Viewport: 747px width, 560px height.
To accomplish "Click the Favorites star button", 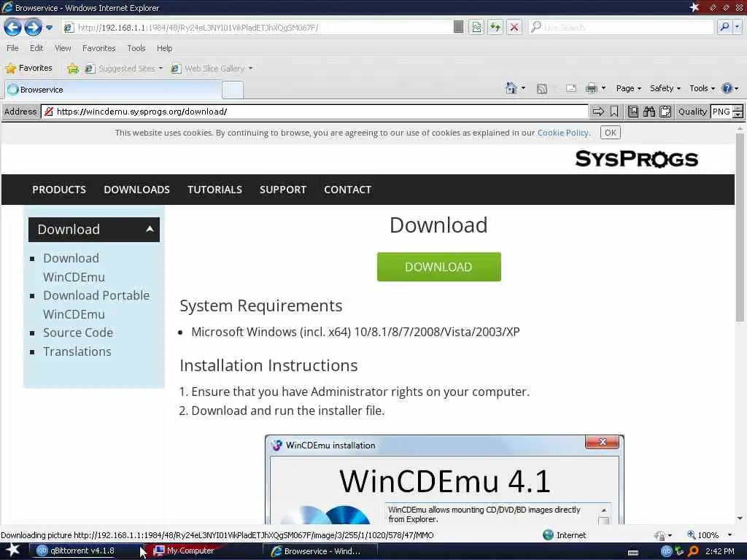I will tap(28, 68).
